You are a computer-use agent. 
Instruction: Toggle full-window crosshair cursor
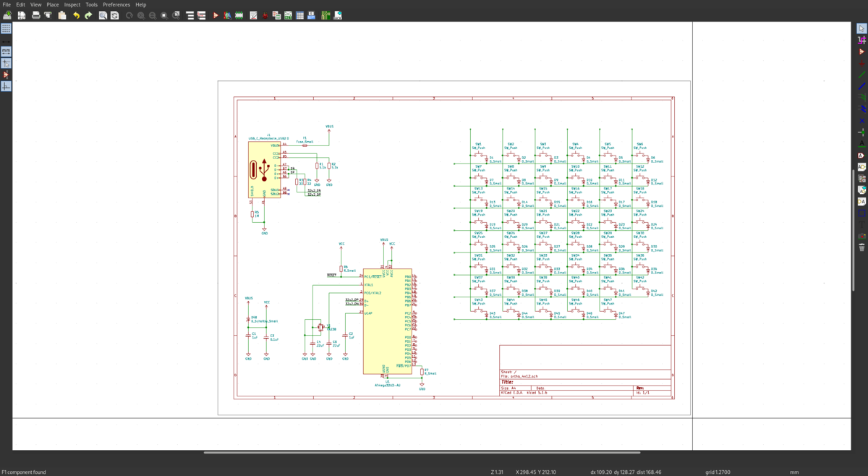point(6,63)
